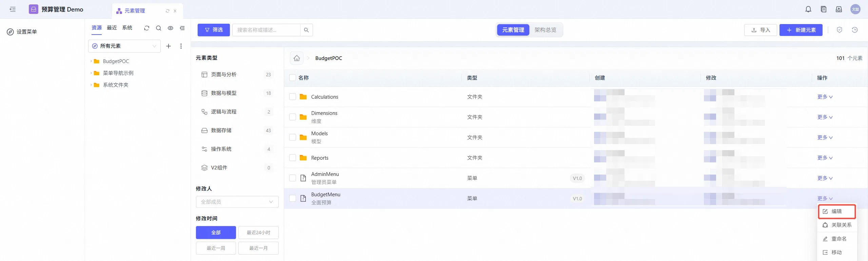Focus the 搜索名称或描述 search field
This screenshot has height=261, width=868.
267,30
